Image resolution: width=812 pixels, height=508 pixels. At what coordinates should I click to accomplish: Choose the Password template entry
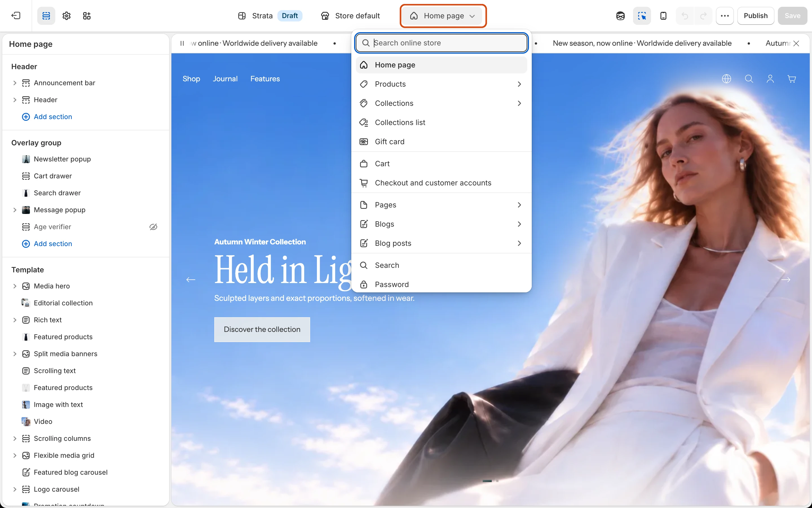[442, 284]
